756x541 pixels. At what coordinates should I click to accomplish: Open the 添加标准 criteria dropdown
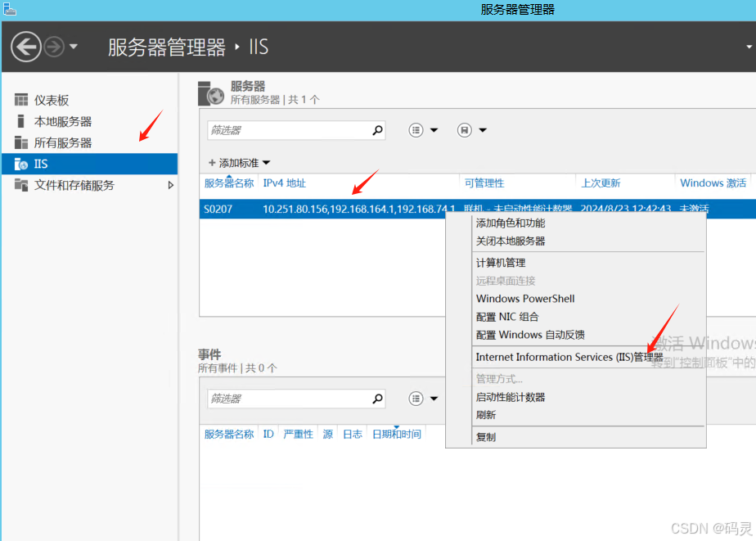point(239,163)
